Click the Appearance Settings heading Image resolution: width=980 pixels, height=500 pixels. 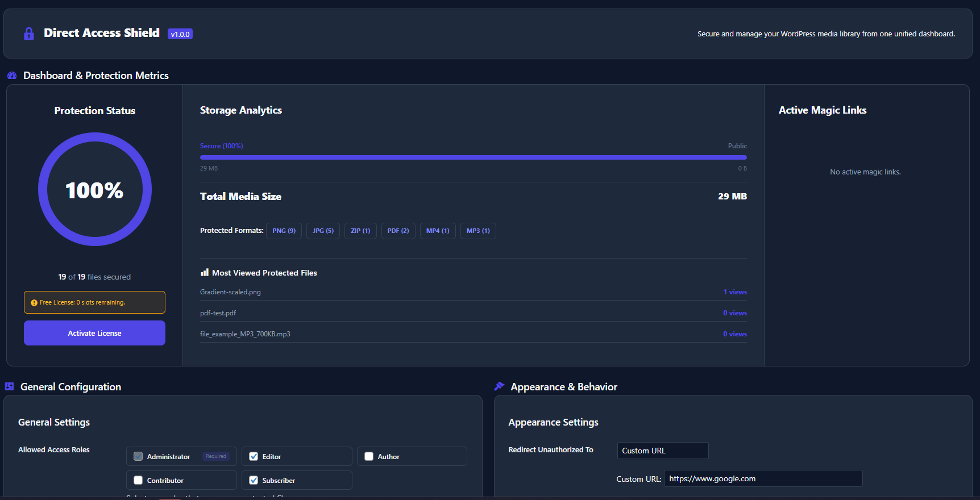coord(553,422)
